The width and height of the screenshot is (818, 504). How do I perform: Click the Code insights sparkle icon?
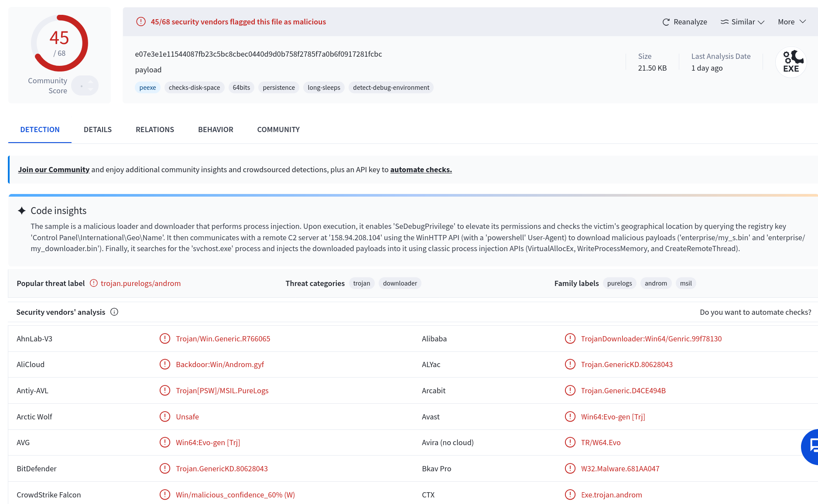coord(22,211)
